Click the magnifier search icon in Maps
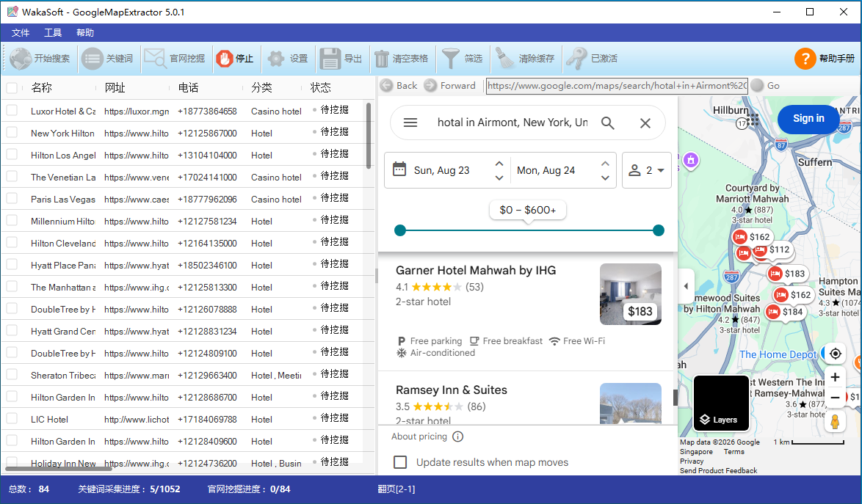This screenshot has height=504, width=862. click(607, 123)
